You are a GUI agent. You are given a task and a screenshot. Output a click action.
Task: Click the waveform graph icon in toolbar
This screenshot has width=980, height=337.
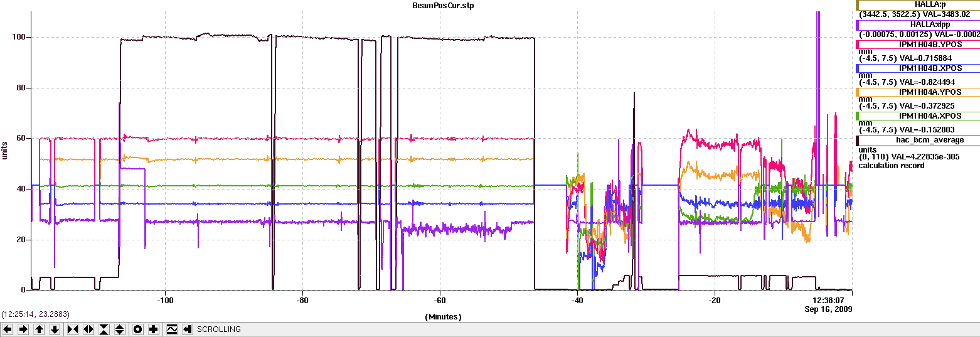click(x=172, y=329)
